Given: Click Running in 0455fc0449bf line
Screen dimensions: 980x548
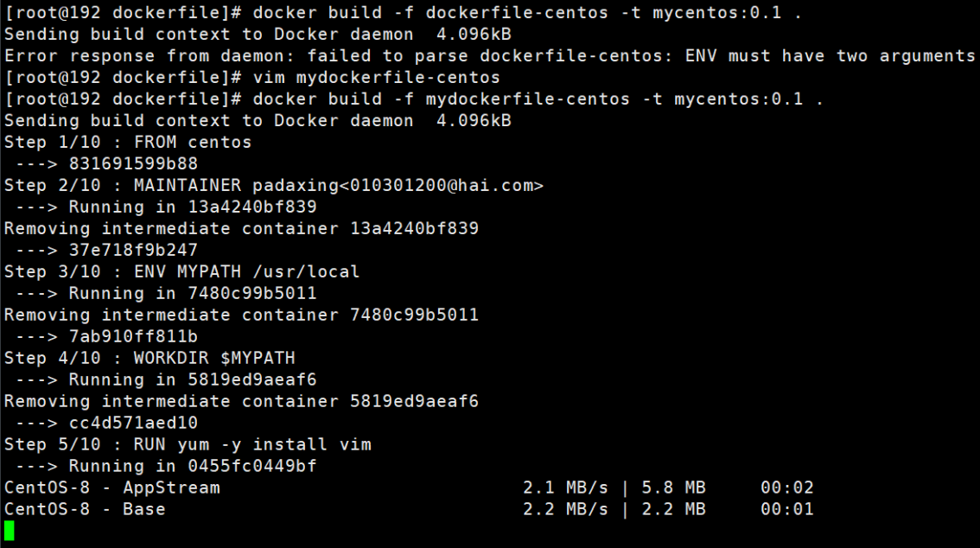Looking at the screenshot, I should (166, 466).
